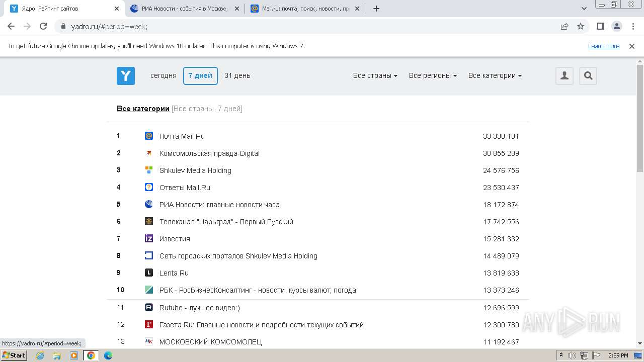Click the 18 172 874 visitor count

click(x=501, y=205)
